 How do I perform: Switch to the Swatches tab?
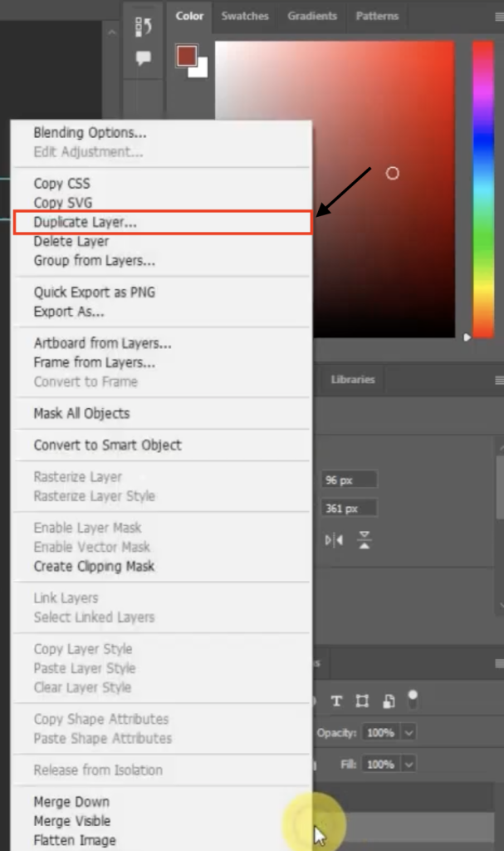244,15
